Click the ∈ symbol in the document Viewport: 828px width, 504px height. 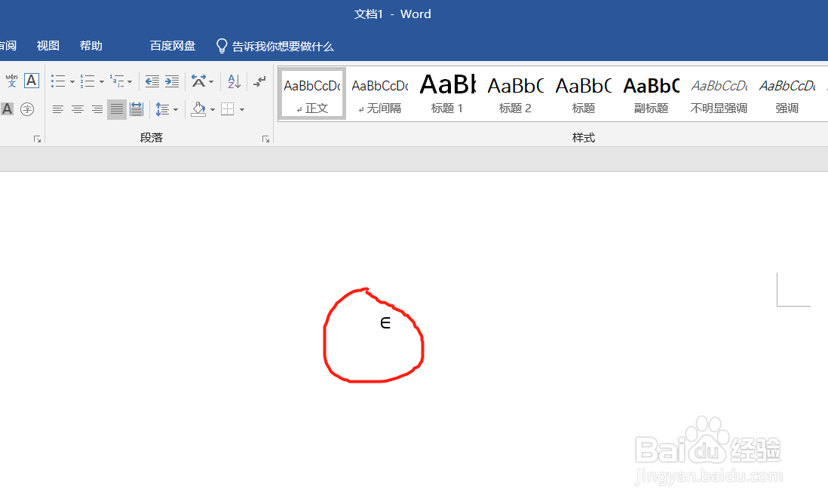(385, 322)
